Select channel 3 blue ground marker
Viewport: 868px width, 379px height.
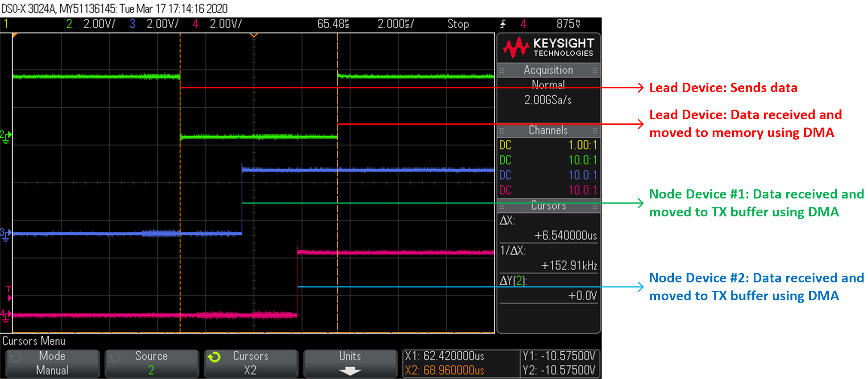[6, 234]
